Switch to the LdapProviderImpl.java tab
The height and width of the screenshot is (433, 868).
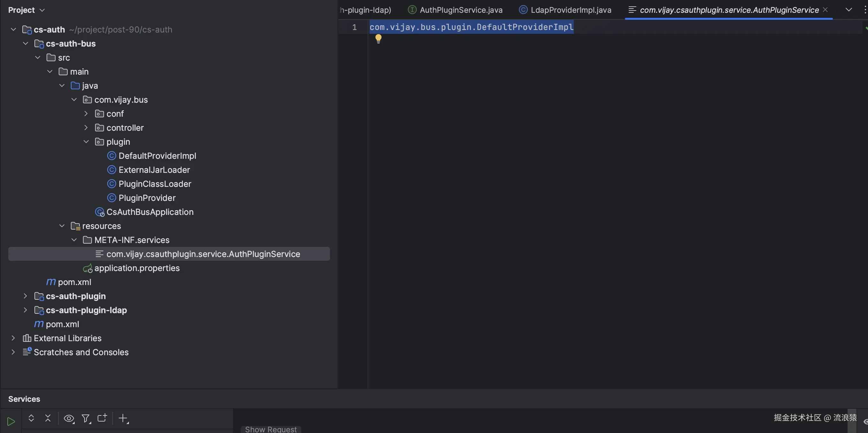pos(571,10)
